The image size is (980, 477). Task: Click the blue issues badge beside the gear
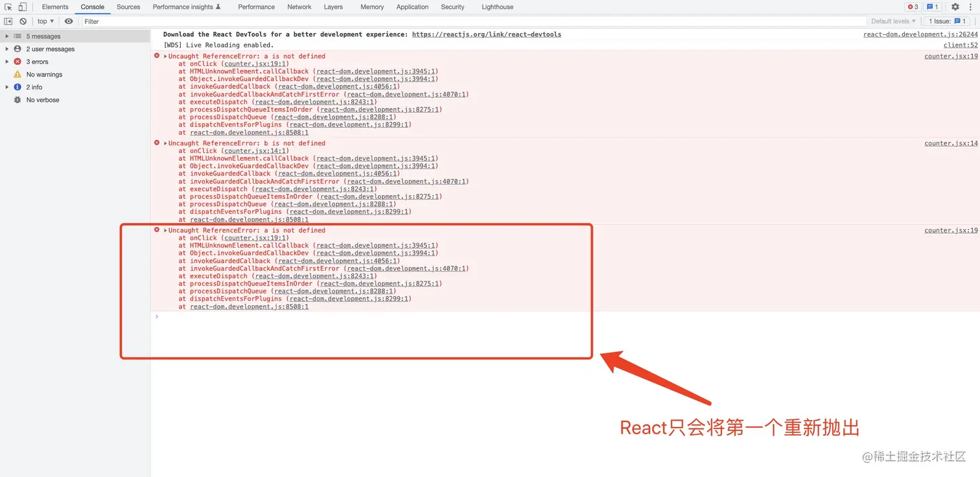tap(932, 6)
